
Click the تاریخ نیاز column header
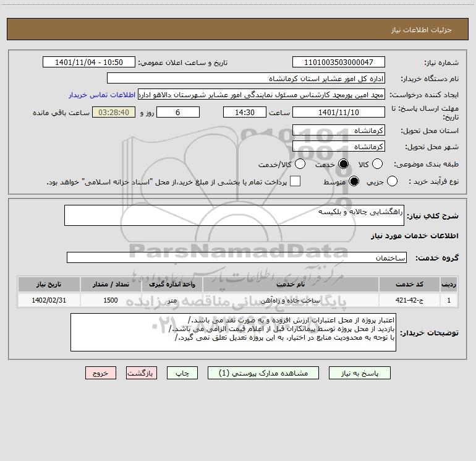pos(49,284)
